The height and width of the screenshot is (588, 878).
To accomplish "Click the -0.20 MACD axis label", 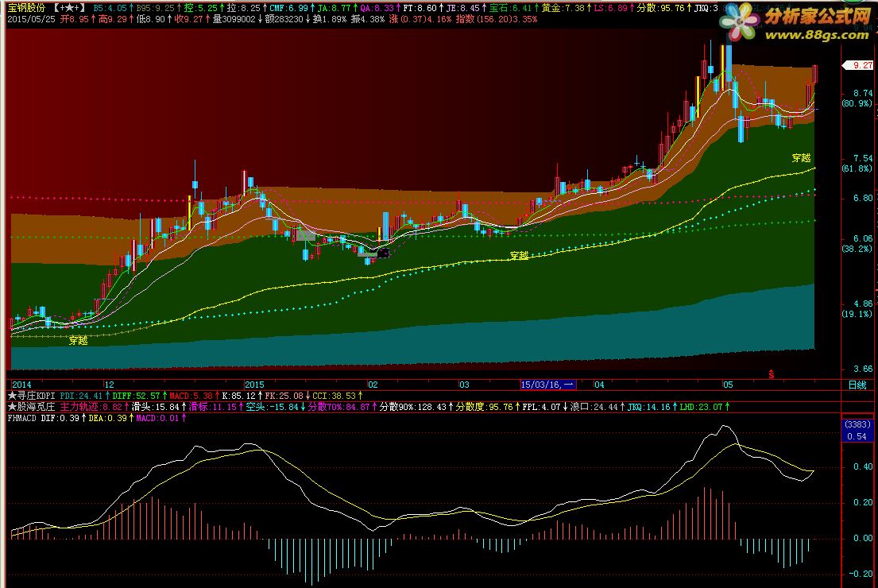I will point(861,574).
